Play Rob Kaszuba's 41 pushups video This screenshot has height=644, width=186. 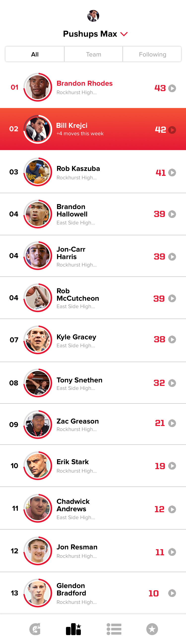pos(172,172)
